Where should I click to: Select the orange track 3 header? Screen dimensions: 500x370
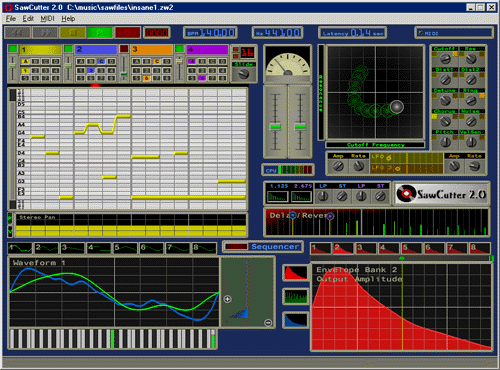tap(152, 49)
